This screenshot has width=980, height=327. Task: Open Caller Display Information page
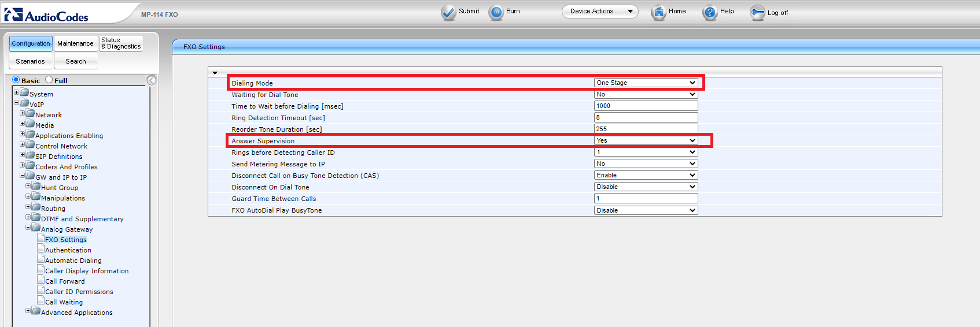(x=87, y=271)
